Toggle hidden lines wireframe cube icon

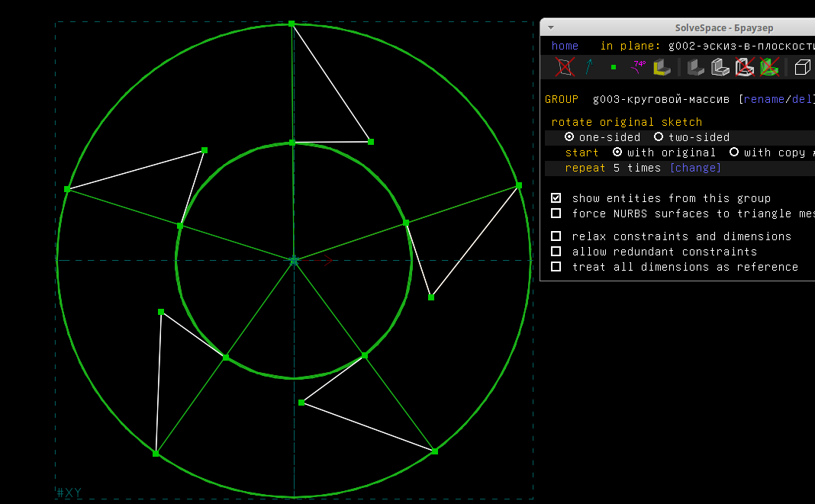(803, 67)
